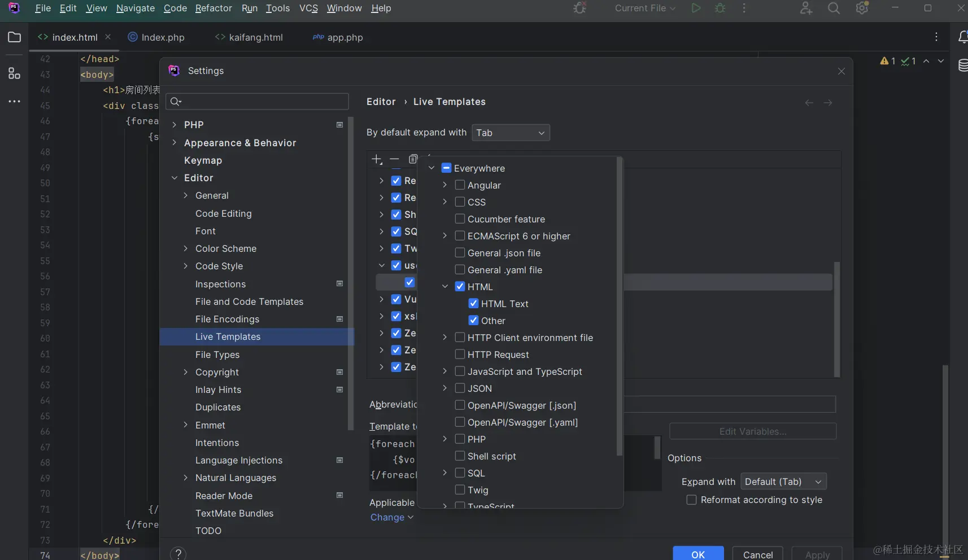Expand the JavaScript and TypeScript context
Screen dimensions: 968x560
point(445,371)
